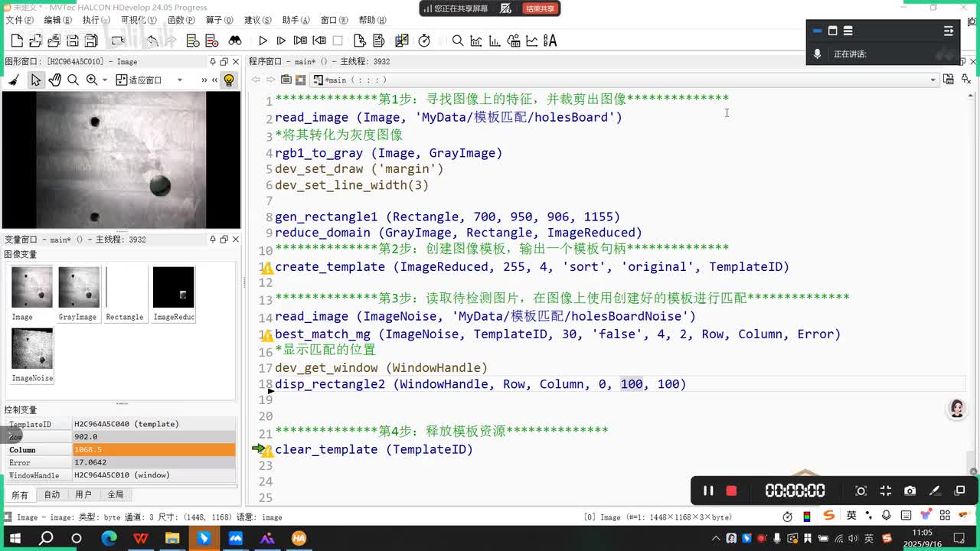Open the feature histogram tool
This screenshot has width=980, height=551.
[x=495, y=41]
